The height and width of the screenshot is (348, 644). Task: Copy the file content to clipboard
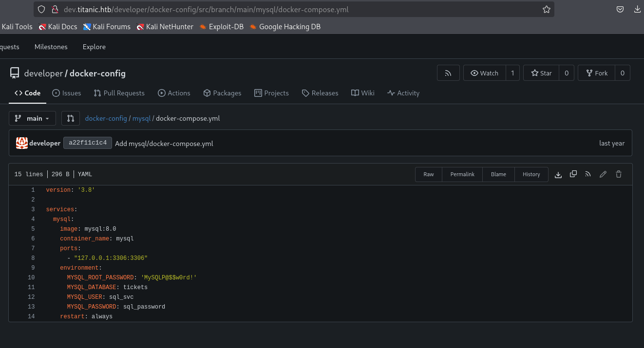573,174
